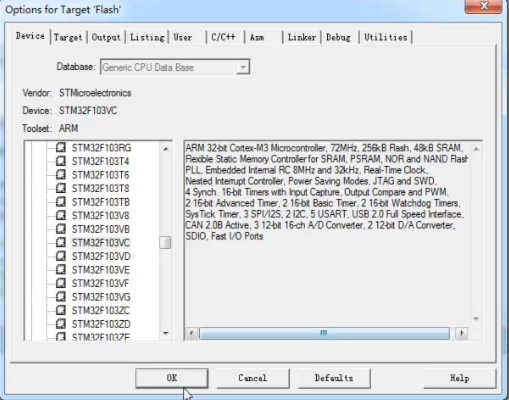The image size is (509, 400).
Task: Switch to the Target tab
Action: [68, 37]
